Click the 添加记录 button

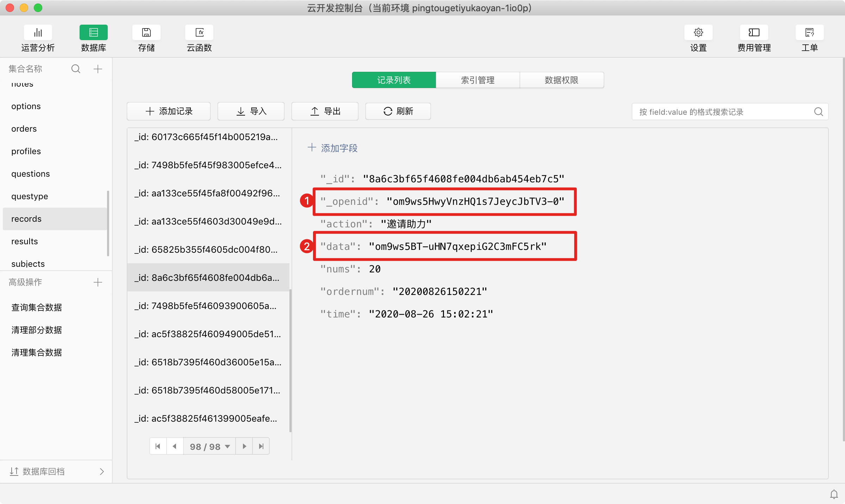pyautogui.click(x=169, y=112)
